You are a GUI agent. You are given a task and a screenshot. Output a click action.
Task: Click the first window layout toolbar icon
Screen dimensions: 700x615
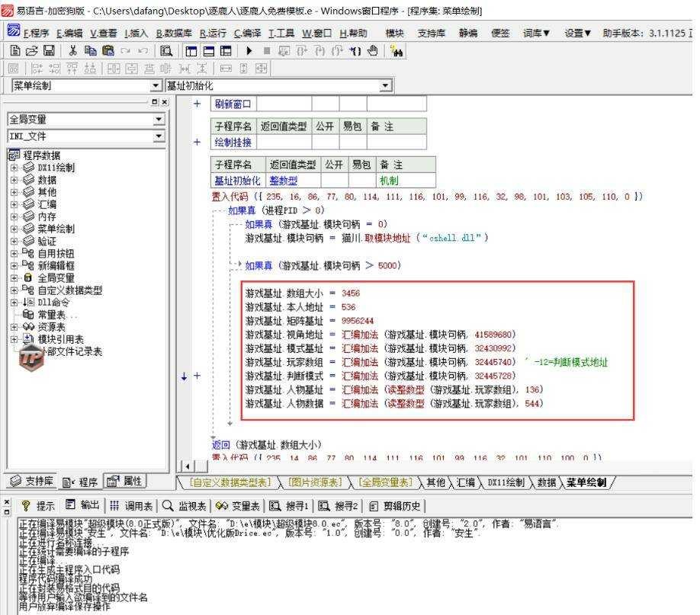click(191, 51)
